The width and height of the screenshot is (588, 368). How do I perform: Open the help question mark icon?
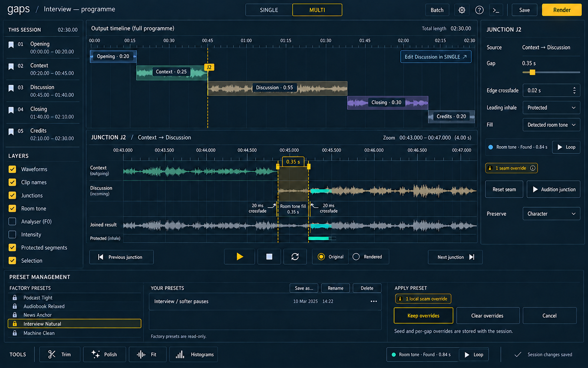[x=479, y=10]
